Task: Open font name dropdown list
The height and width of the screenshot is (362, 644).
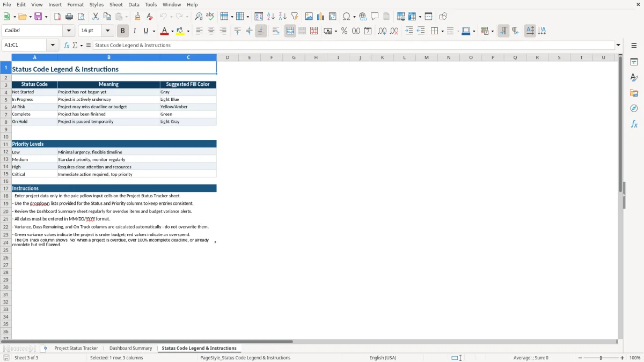Action: 69,31
